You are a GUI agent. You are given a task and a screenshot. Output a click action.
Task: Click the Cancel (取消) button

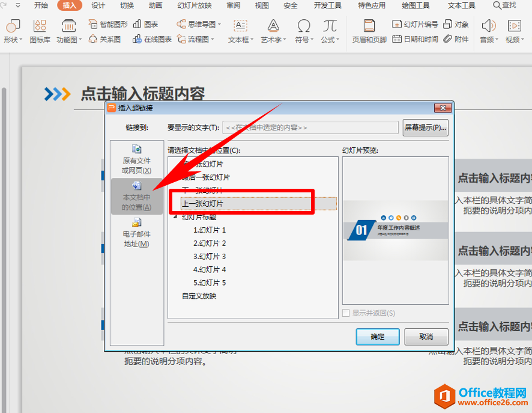point(426,337)
